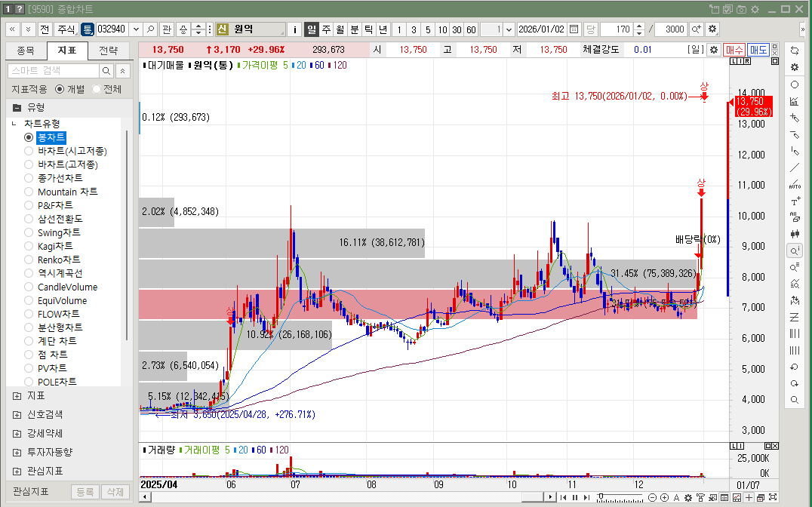Viewport: 812px width, 507px height.
Task: Select the 주 weekly period tab
Action: (x=326, y=29)
